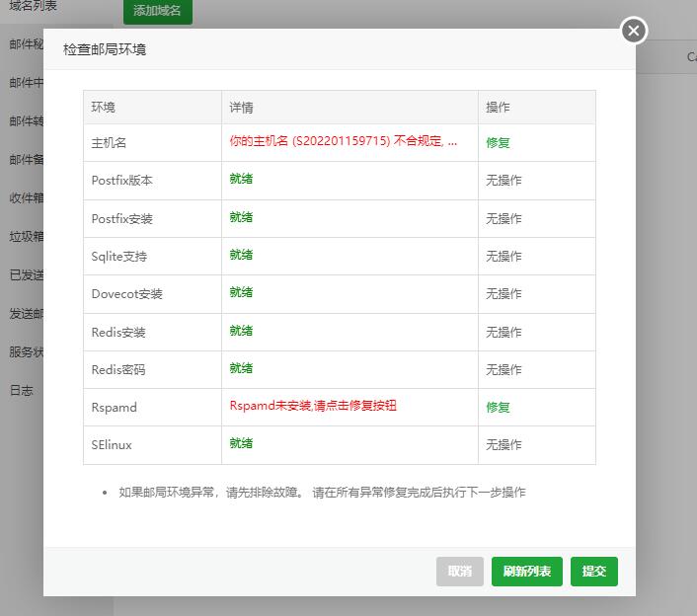Image resolution: width=697 pixels, height=616 pixels.
Task: Click 就绪 status in Postfix版本 row
Action: click(241, 179)
